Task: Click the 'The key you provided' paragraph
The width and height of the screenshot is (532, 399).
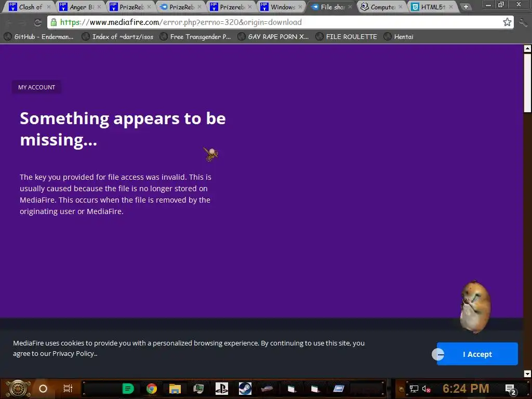Action: pyautogui.click(x=115, y=194)
